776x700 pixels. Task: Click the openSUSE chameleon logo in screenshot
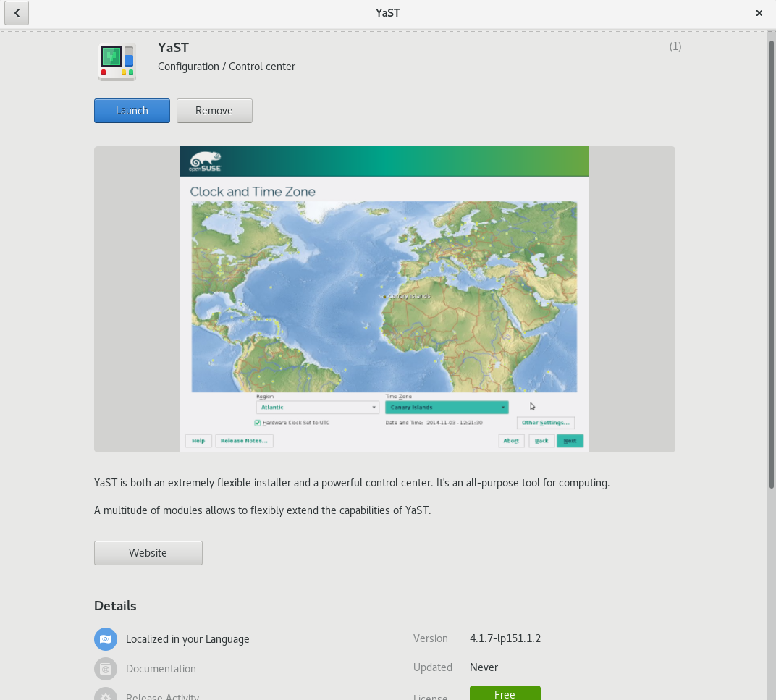tap(205, 161)
